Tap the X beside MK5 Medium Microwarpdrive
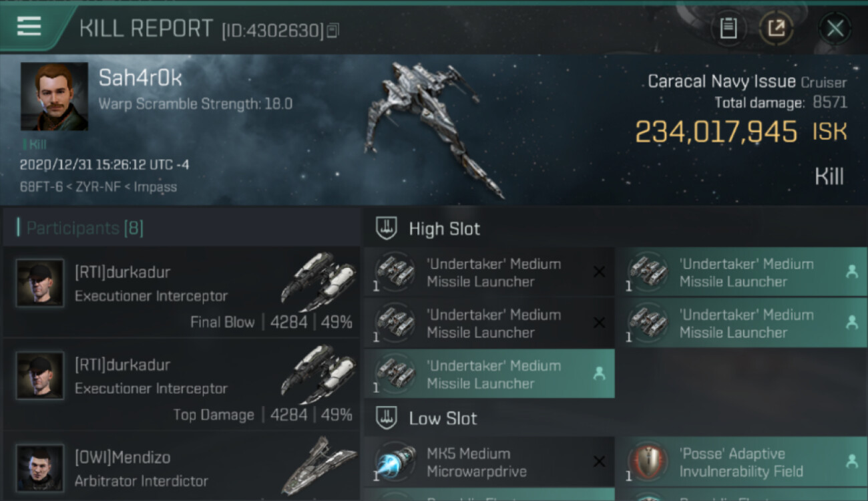 (x=599, y=462)
